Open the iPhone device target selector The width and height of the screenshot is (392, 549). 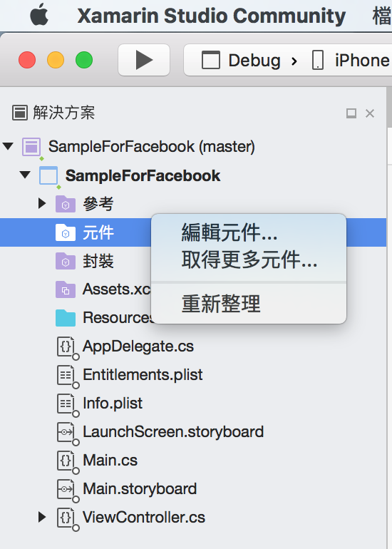tap(351, 61)
